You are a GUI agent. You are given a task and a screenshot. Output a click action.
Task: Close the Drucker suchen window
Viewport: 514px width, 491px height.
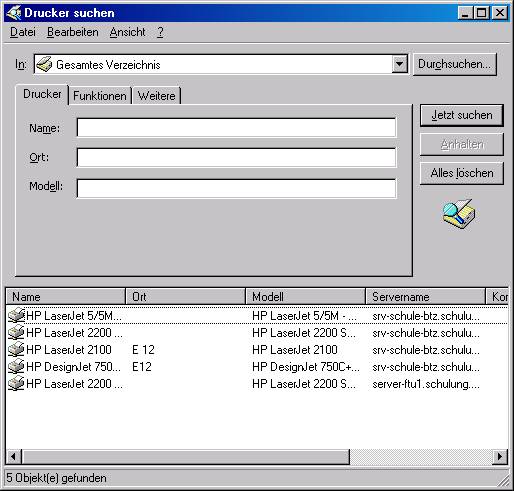tap(500, 13)
